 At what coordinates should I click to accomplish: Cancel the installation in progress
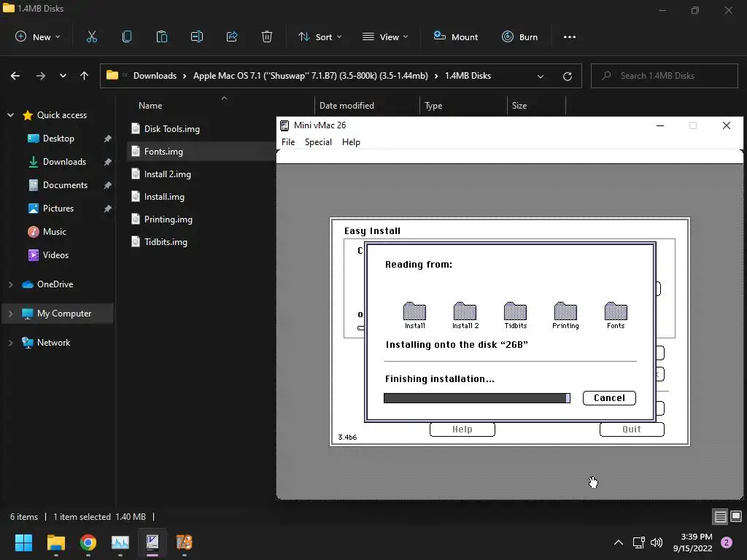[x=609, y=398]
